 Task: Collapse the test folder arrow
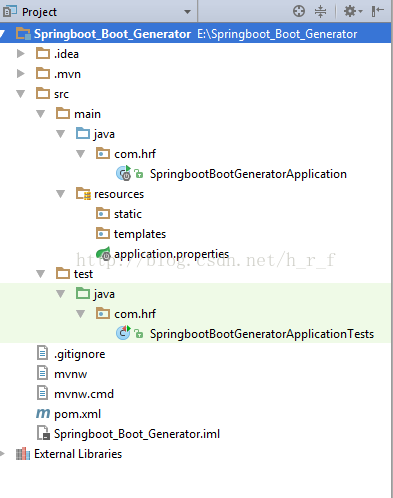(41, 274)
